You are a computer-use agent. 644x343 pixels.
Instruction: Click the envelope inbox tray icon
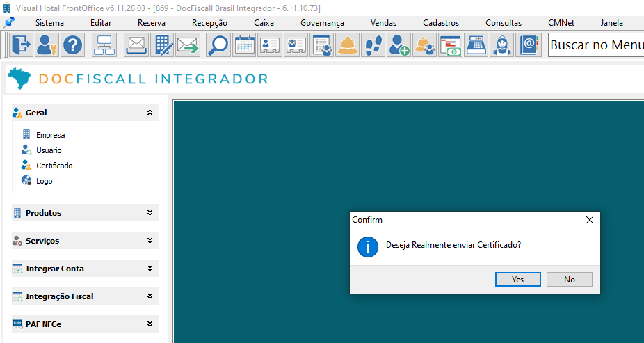pyautogui.click(x=136, y=45)
